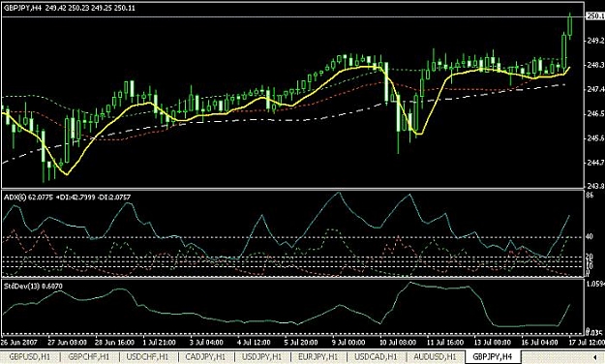The width and height of the screenshot is (605, 364).
Task: Click the 17 Jul 12:00 time label
Action: coord(586,342)
